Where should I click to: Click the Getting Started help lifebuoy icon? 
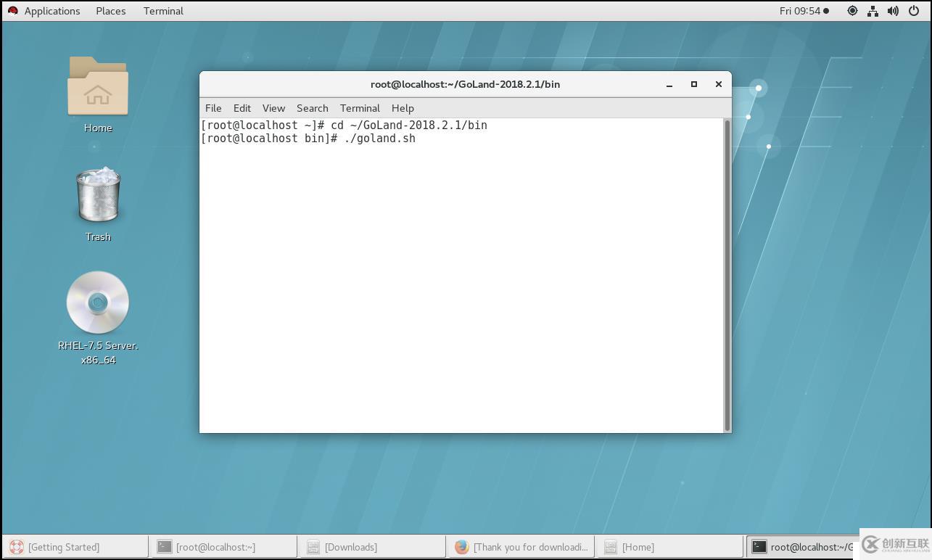[x=17, y=547]
